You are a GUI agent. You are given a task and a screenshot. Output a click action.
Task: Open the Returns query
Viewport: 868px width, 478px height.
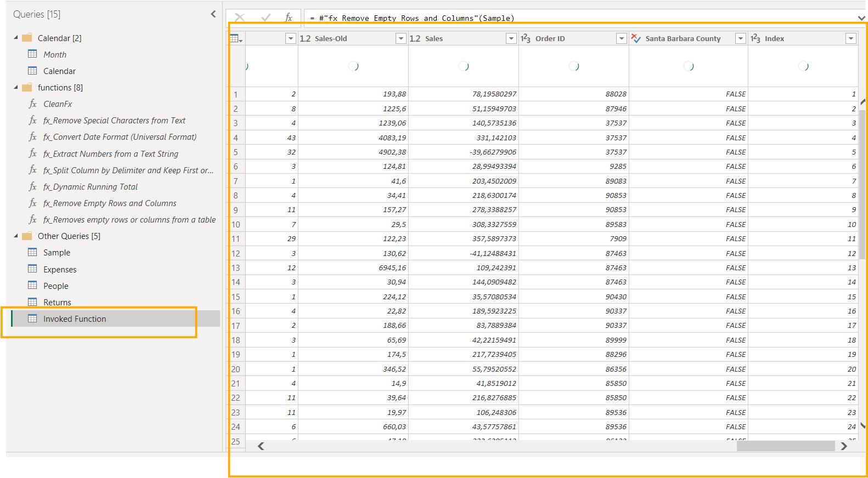[x=57, y=303]
